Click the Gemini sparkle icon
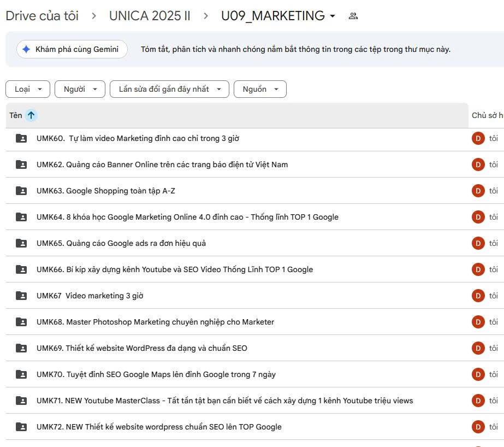 [x=26, y=49]
